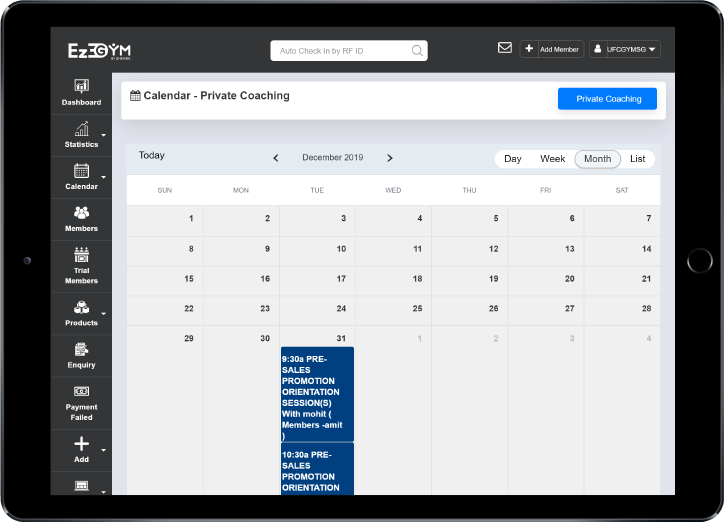Select December 31 date number
The image size is (724, 522).
click(341, 338)
